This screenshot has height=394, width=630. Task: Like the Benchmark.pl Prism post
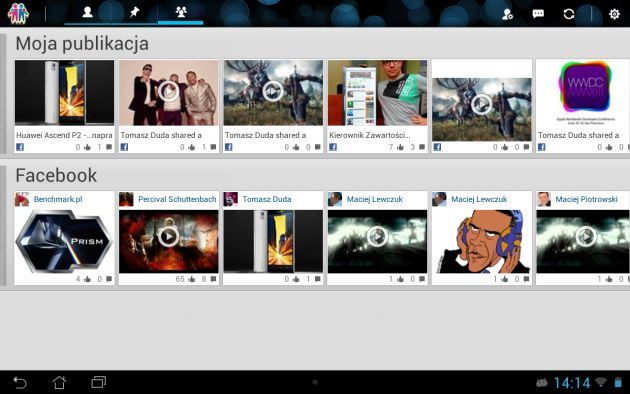(x=87, y=279)
